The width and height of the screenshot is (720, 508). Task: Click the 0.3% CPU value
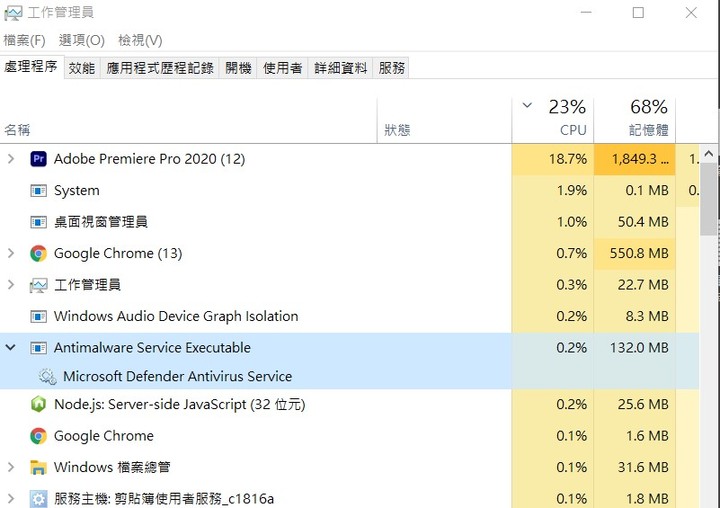[x=572, y=285]
